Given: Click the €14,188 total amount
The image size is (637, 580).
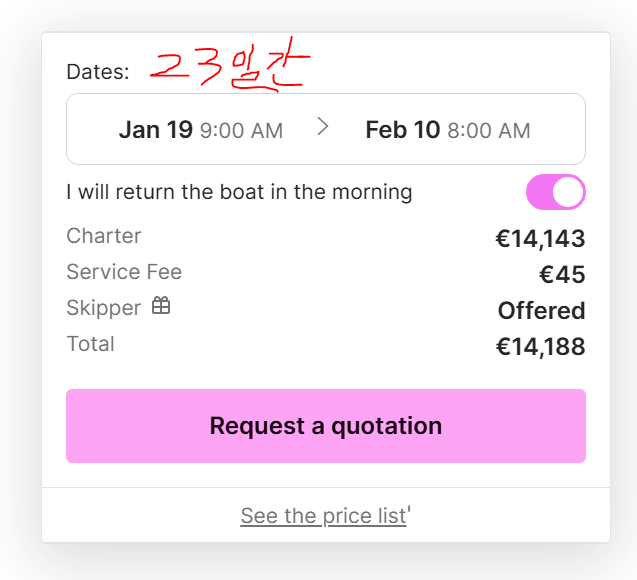Looking at the screenshot, I should [x=540, y=347].
